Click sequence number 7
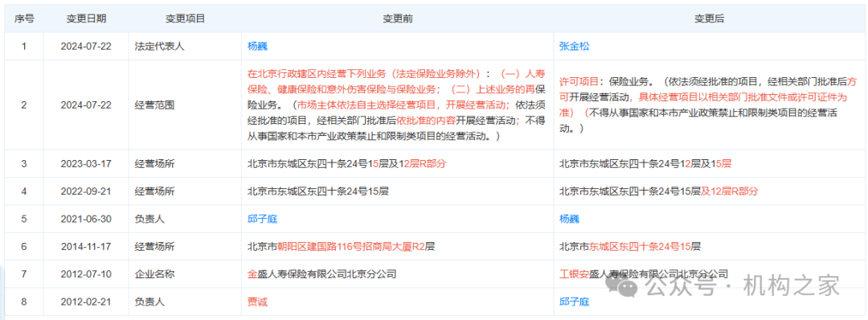 click(24, 274)
